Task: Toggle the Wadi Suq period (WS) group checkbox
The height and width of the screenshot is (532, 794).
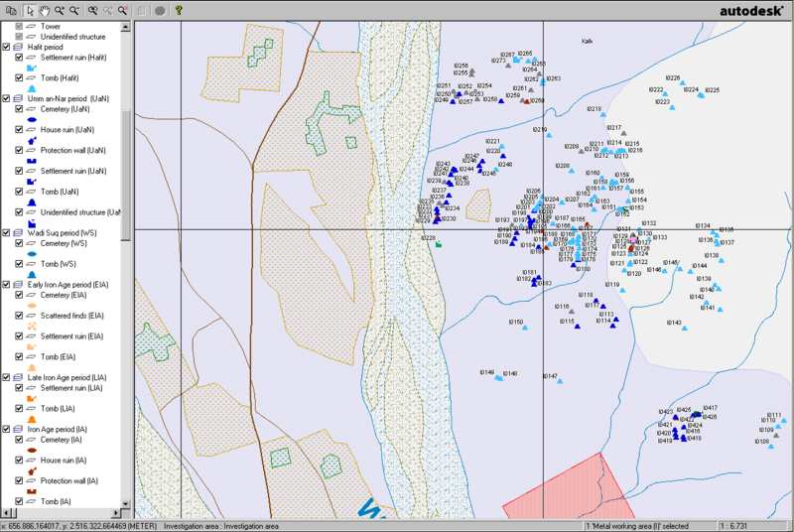Action: [7, 232]
